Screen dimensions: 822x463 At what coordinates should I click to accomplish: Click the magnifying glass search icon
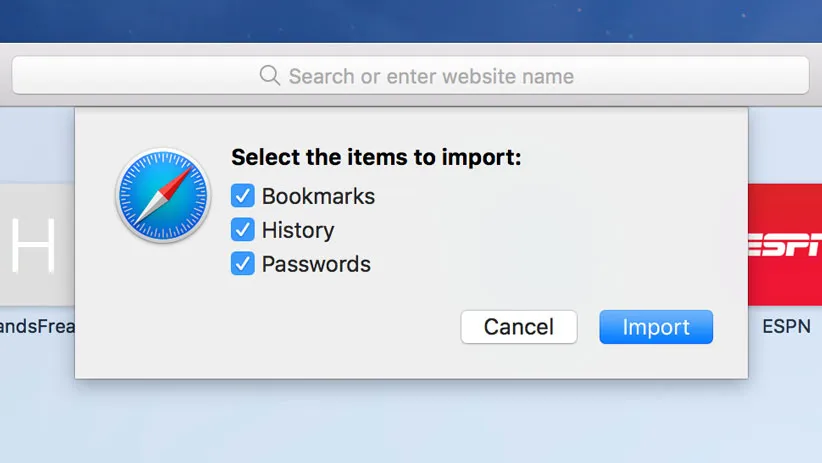(x=269, y=76)
